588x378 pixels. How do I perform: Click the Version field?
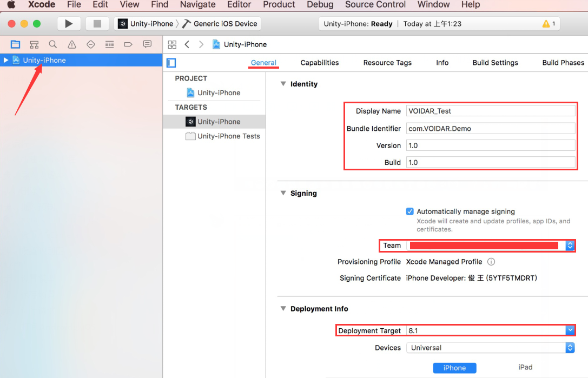pyautogui.click(x=491, y=145)
